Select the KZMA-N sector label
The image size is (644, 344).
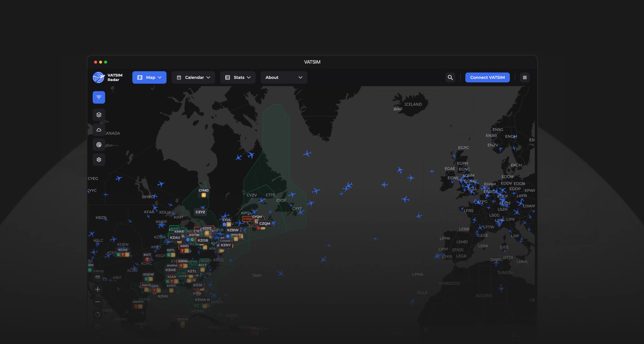pos(202,299)
